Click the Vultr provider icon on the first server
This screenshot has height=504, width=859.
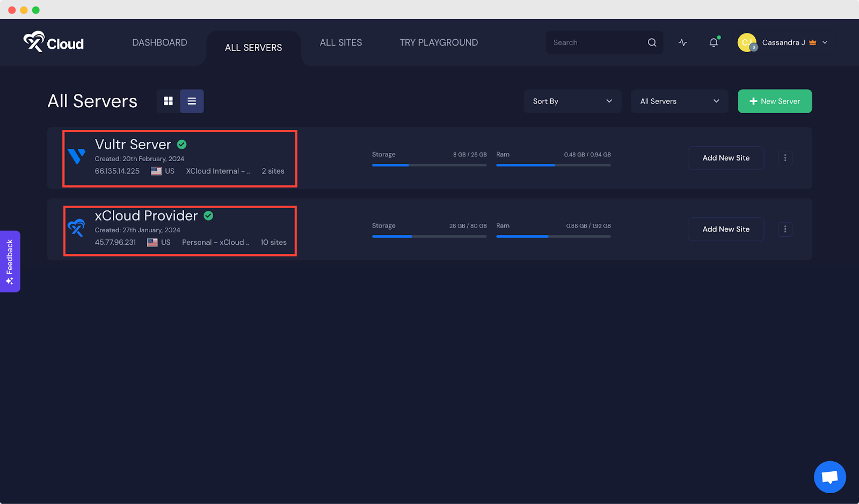tap(76, 157)
